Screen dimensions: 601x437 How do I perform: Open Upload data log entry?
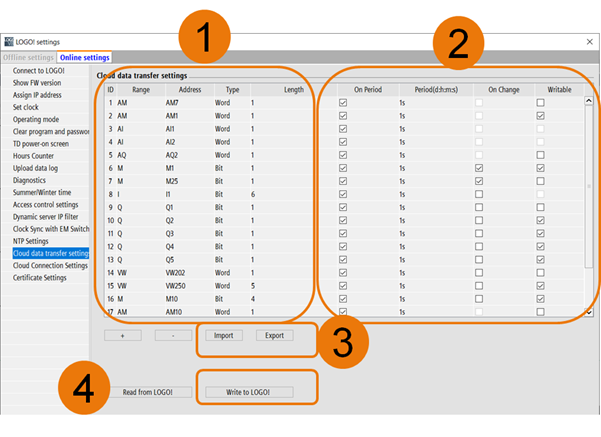click(35, 168)
